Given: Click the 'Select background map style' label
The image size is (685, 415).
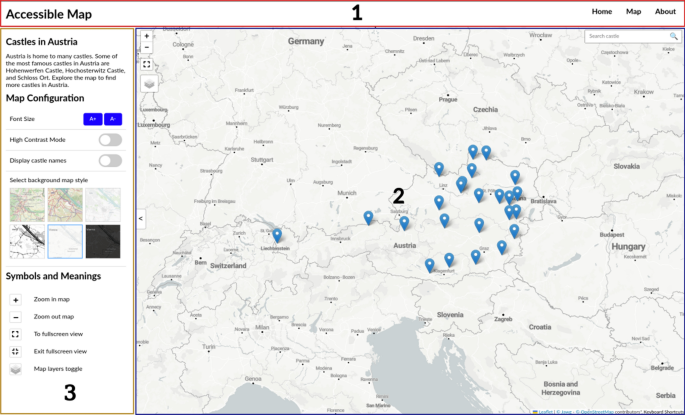Looking at the screenshot, I should [48, 180].
